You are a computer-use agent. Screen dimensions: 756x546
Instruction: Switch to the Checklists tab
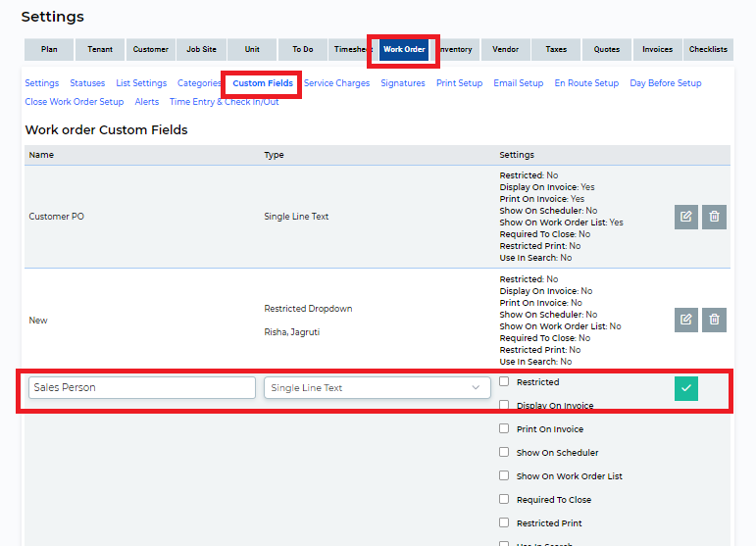coord(708,49)
